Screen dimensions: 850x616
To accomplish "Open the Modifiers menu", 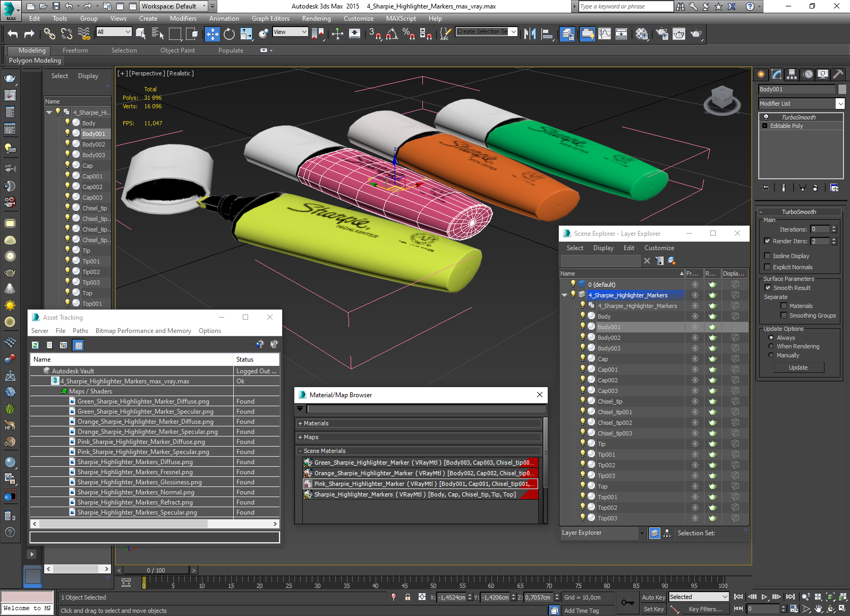I will click(x=183, y=19).
